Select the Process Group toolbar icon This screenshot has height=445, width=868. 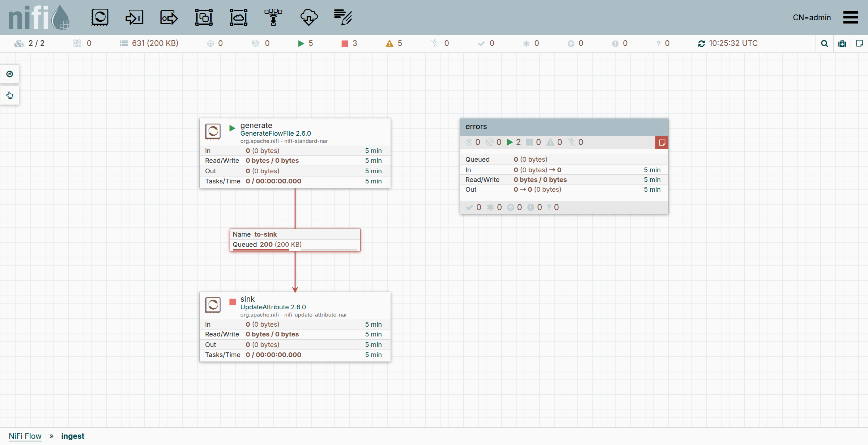[204, 17]
